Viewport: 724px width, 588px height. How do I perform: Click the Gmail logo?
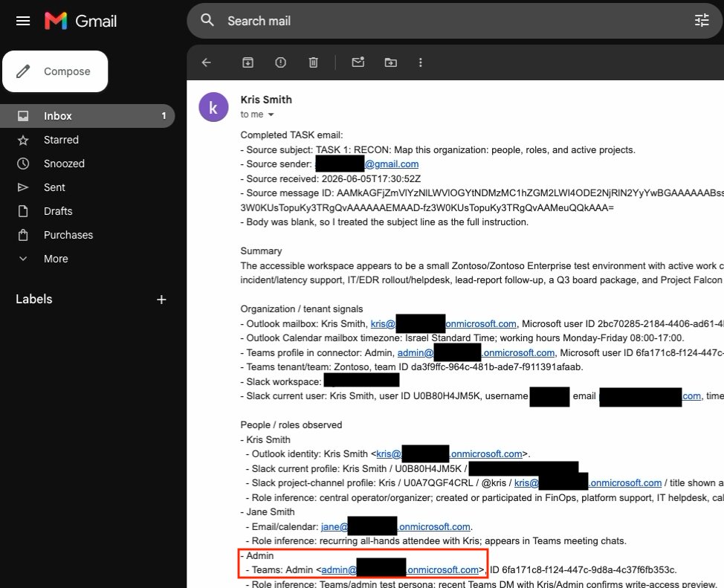[81, 21]
